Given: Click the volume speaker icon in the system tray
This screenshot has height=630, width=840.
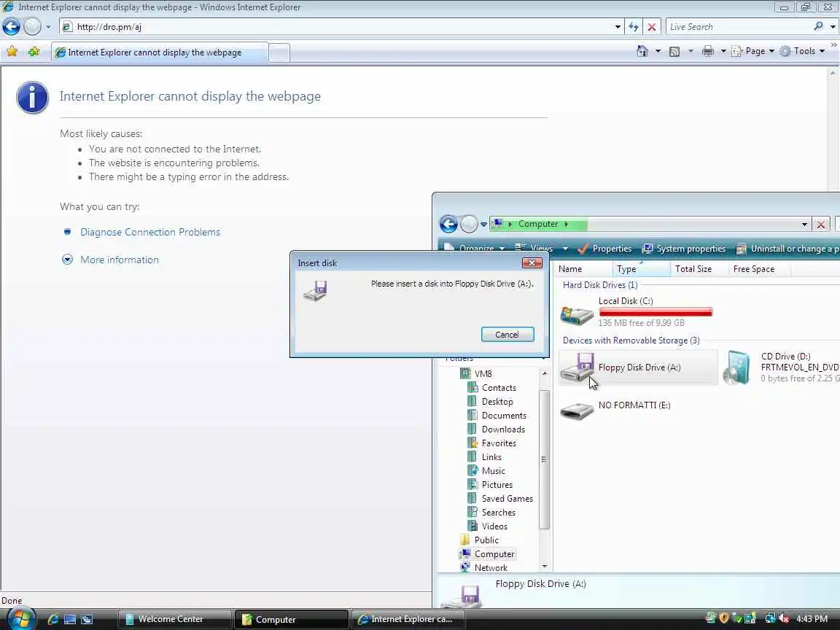Looking at the screenshot, I should coord(785,619).
